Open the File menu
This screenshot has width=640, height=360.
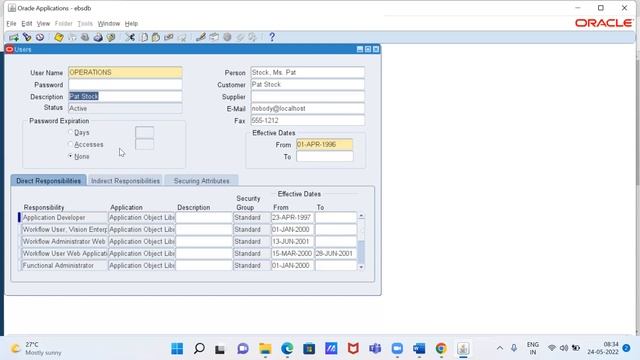11,24
